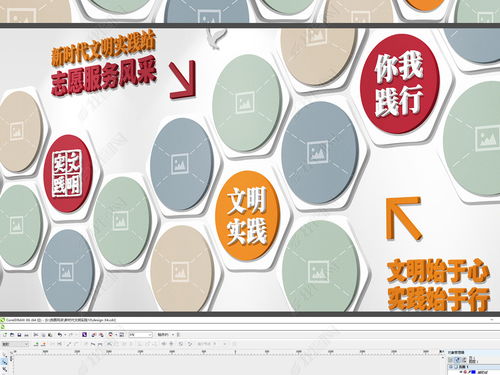Click the Open file icon in standard toolbar

point(12,335)
